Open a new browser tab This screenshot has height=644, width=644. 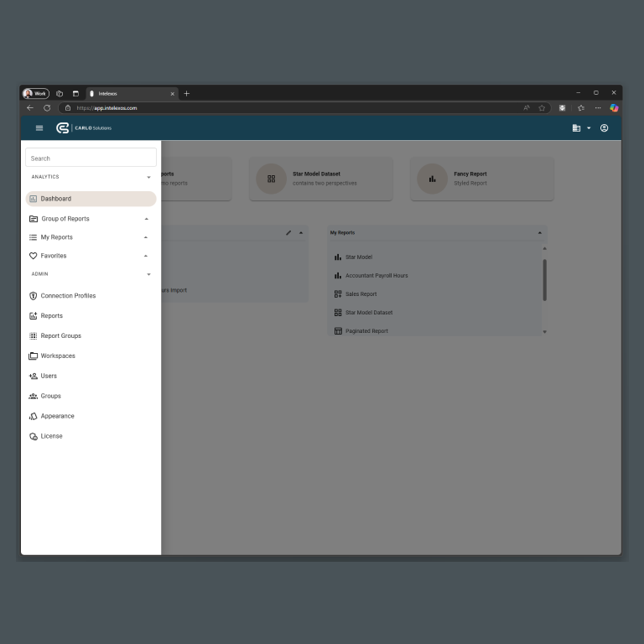pyautogui.click(x=186, y=94)
